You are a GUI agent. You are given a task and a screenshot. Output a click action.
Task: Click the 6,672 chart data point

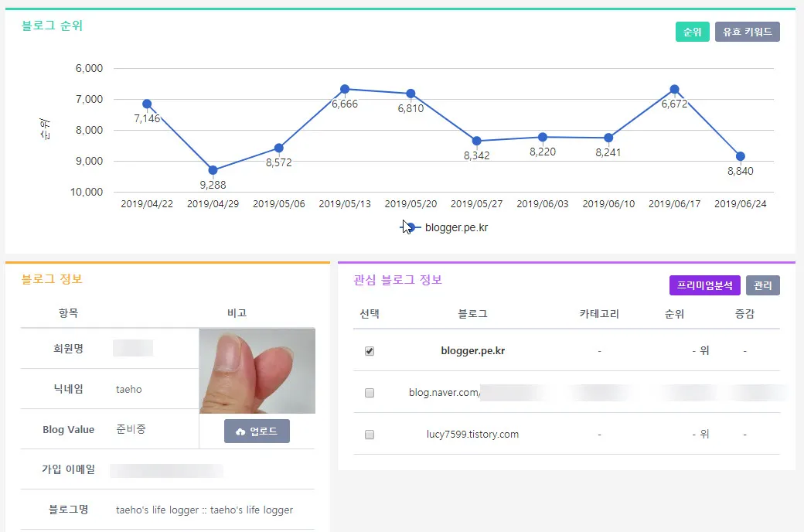pyautogui.click(x=674, y=89)
